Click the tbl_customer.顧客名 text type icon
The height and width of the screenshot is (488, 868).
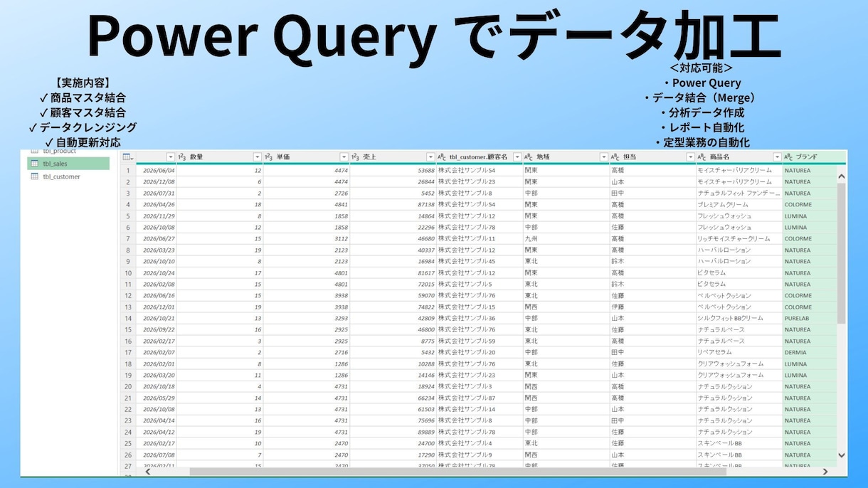tap(443, 157)
